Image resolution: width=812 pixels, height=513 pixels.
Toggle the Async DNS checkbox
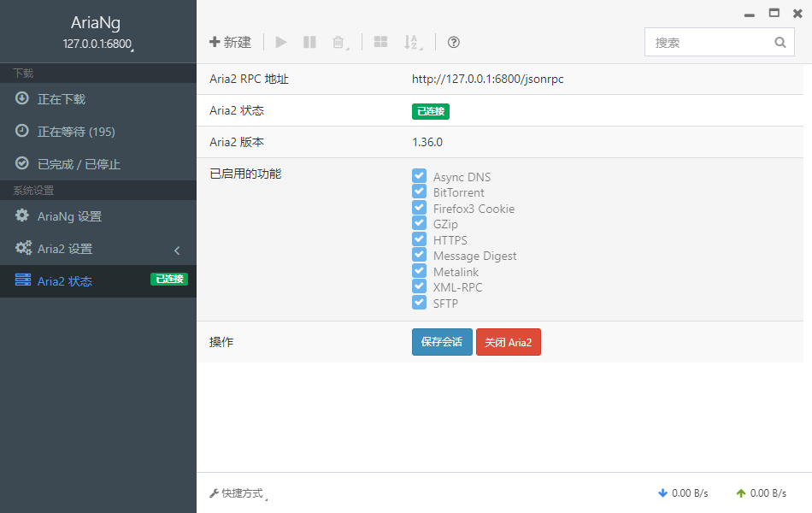pyautogui.click(x=419, y=176)
